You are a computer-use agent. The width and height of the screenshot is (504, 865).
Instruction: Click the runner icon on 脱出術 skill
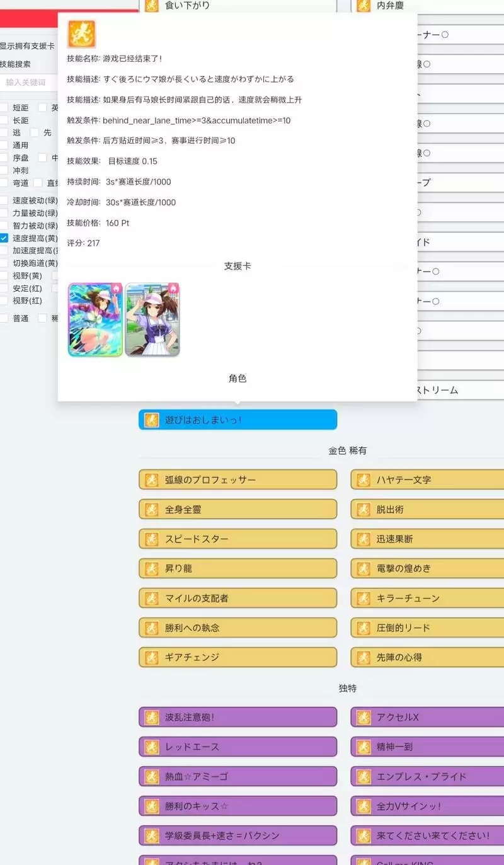[363, 509]
